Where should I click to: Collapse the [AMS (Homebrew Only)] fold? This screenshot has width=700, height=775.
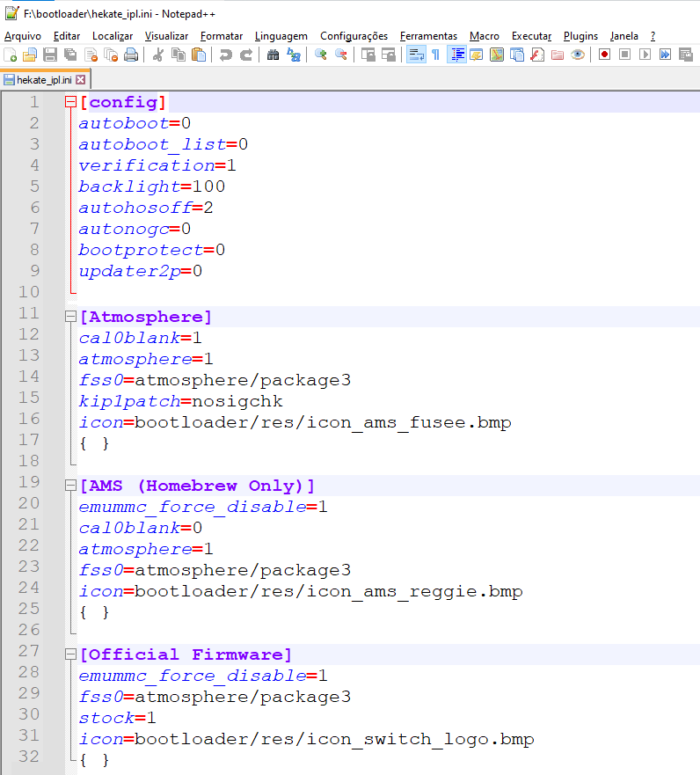pos(70,486)
